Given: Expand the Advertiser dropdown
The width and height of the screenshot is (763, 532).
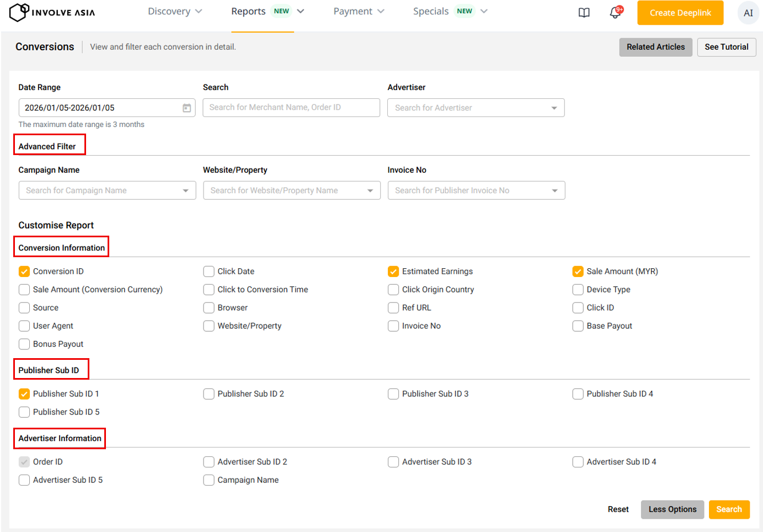Looking at the screenshot, I should (x=476, y=108).
